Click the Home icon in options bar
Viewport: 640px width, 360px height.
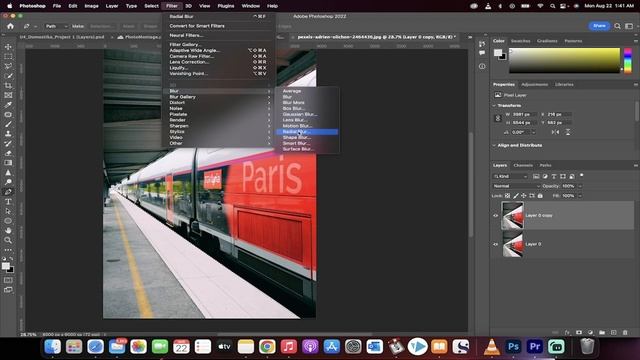[10, 26]
